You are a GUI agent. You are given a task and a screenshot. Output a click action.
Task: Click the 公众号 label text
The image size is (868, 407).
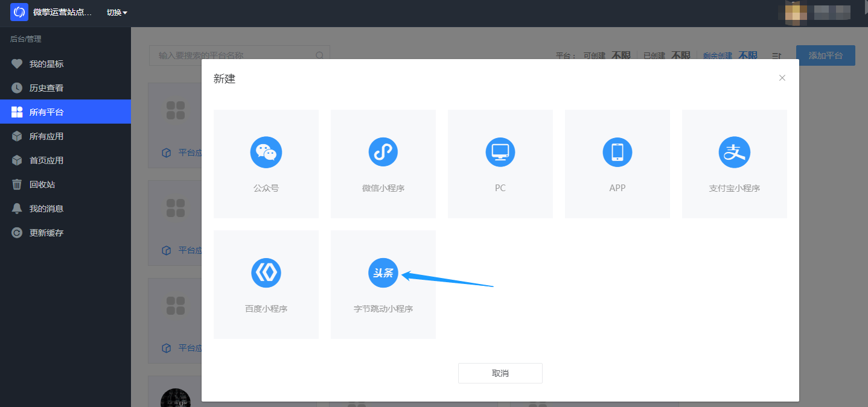tap(266, 188)
